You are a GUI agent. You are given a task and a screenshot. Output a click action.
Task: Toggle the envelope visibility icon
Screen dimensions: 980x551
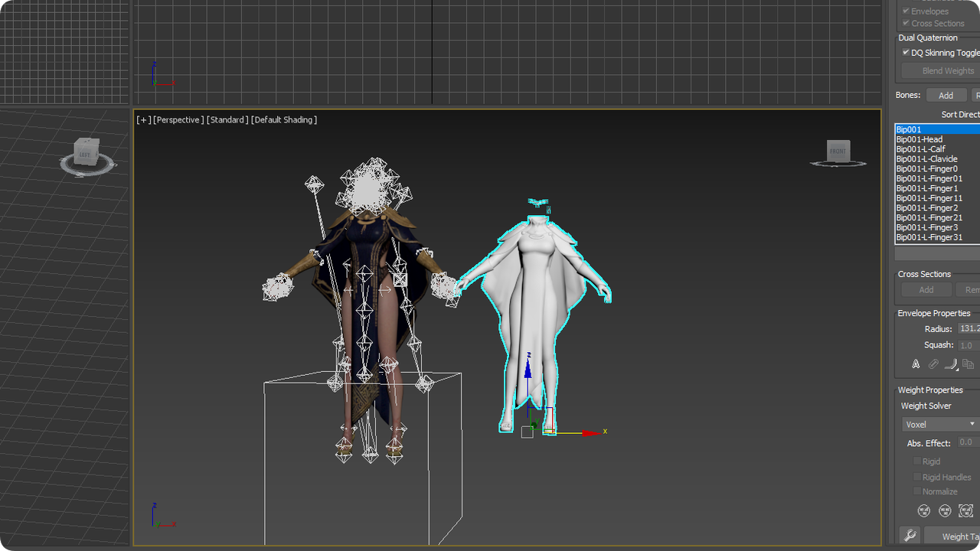click(933, 364)
